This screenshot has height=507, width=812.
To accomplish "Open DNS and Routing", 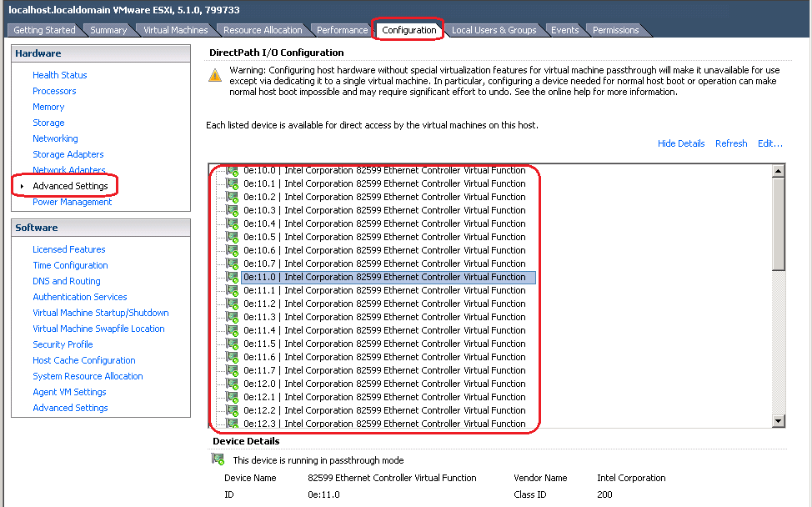I will coord(67,281).
